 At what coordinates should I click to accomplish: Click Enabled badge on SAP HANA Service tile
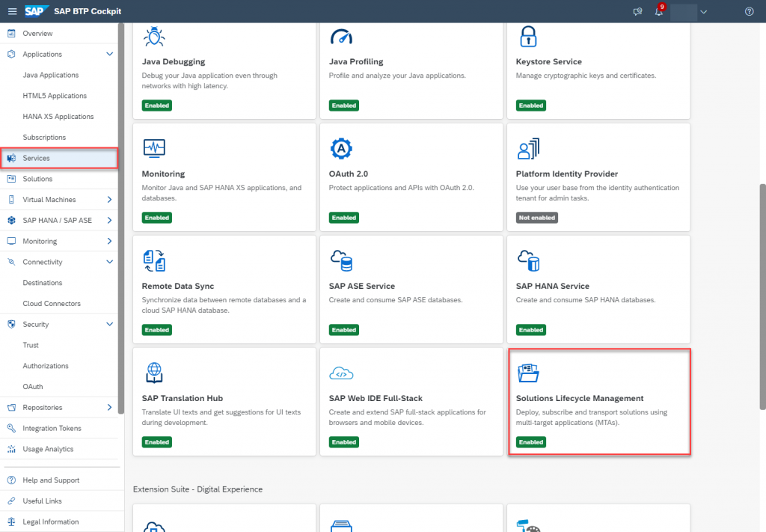531,330
